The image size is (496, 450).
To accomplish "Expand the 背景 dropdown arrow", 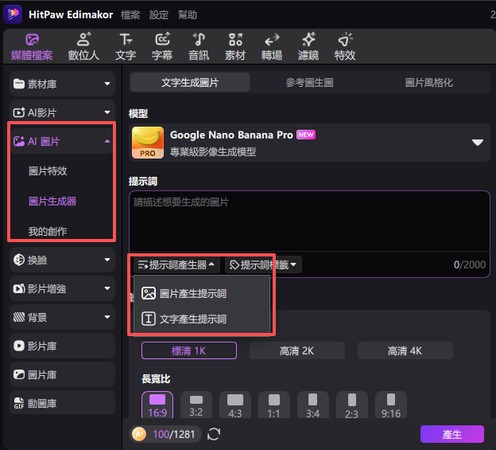I will (x=107, y=317).
